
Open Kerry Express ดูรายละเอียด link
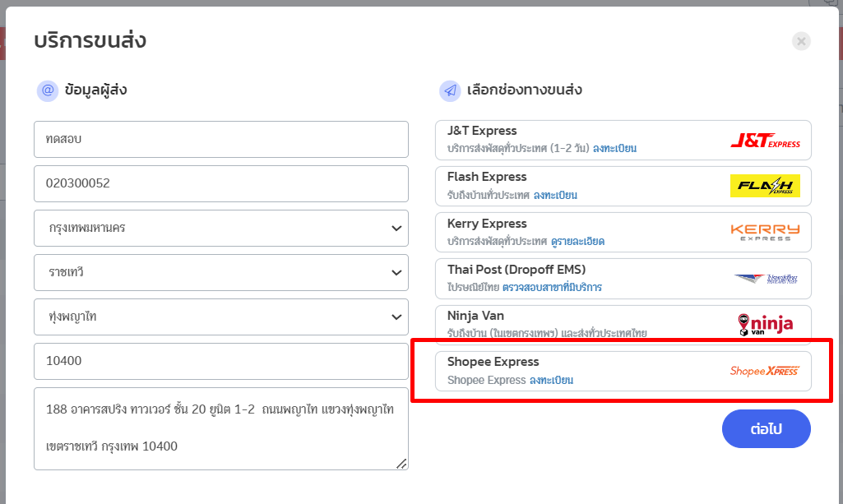coord(577,242)
